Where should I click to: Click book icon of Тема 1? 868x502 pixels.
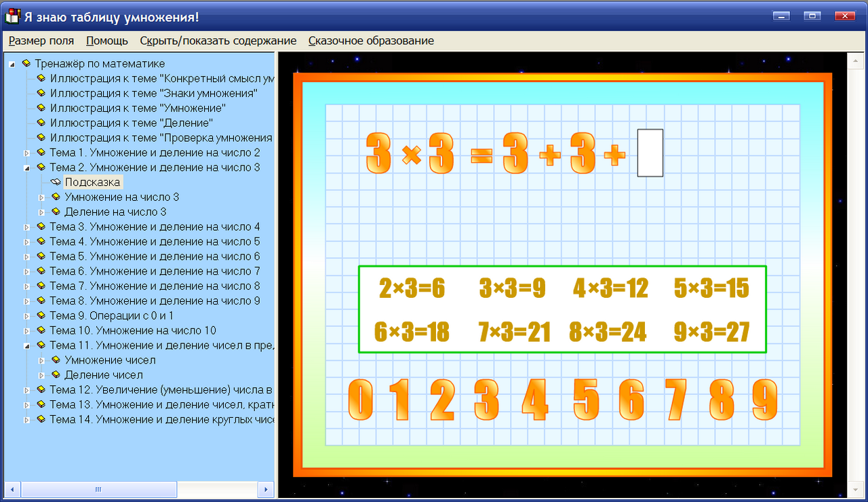(41, 152)
